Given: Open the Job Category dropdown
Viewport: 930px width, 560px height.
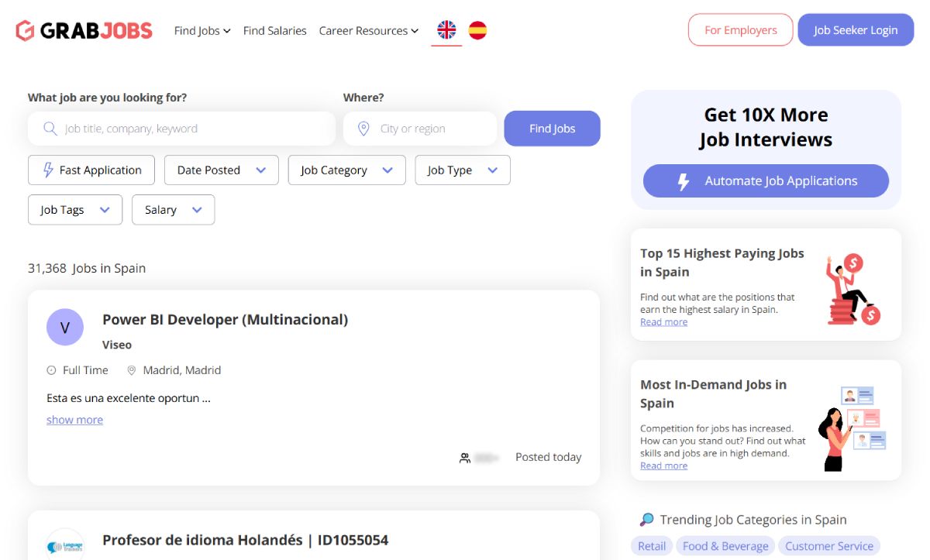Looking at the screenshot, I should [x=346, y=170].
